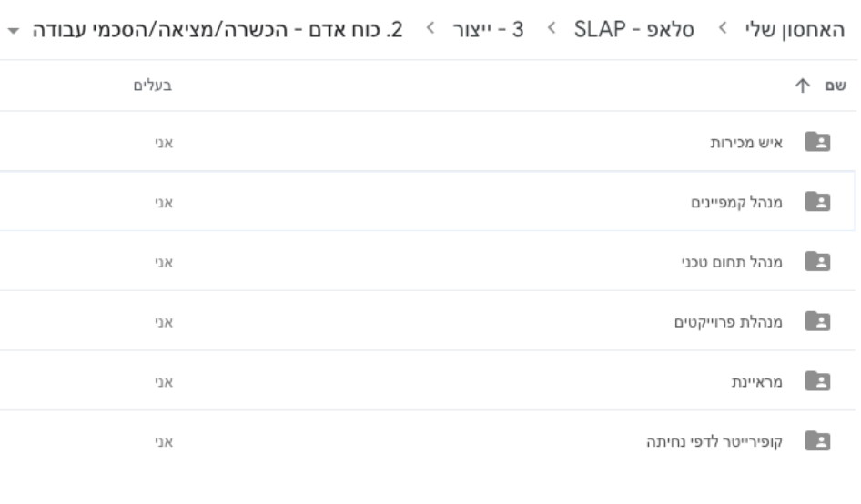Image resolution: width=861 pixels, height=504 pixels.
Task: Sort by the שם column header
Action: click(836, 86)
